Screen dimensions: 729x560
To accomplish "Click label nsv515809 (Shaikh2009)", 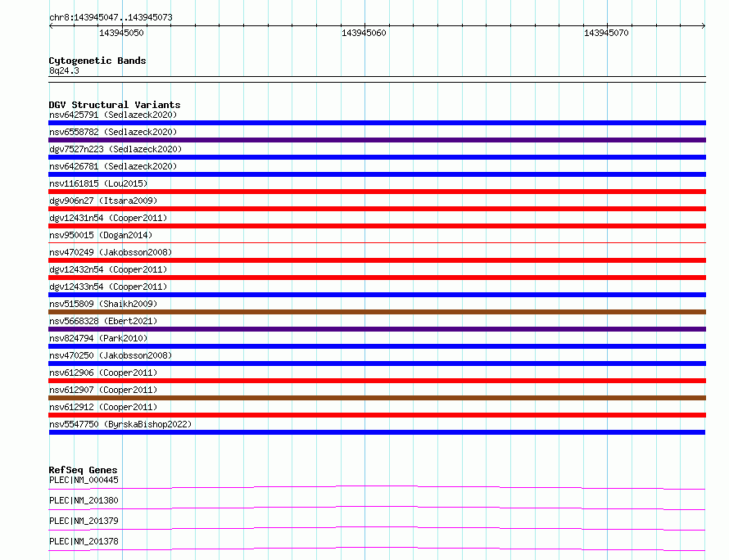I will [103, 304].
